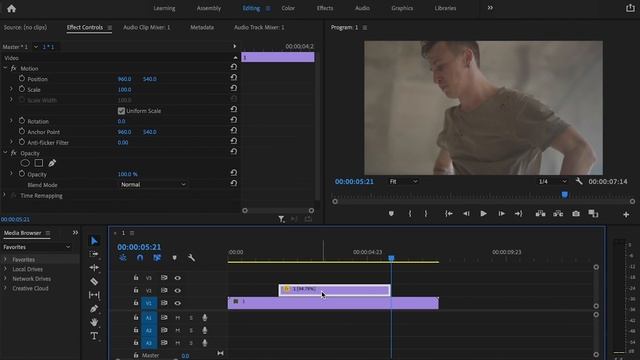
Task: Select the Razor tool
Action: pyautogui.click(x=94, y=281)
